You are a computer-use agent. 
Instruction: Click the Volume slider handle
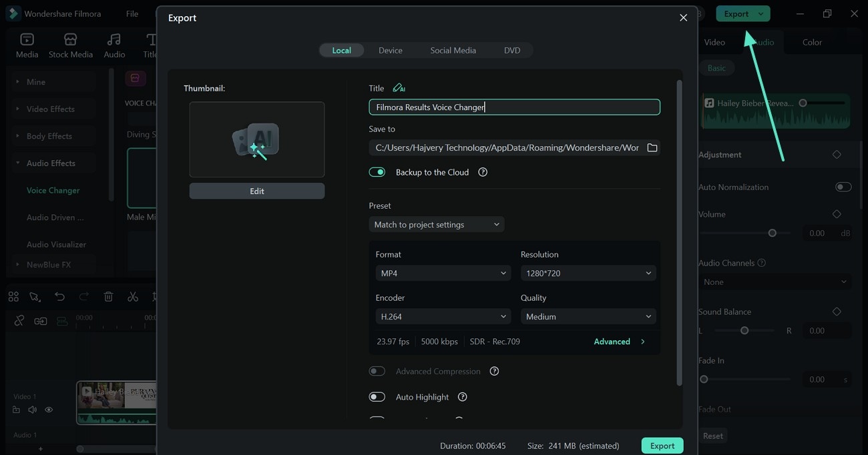pyautogui.click(x=772, y=234)
